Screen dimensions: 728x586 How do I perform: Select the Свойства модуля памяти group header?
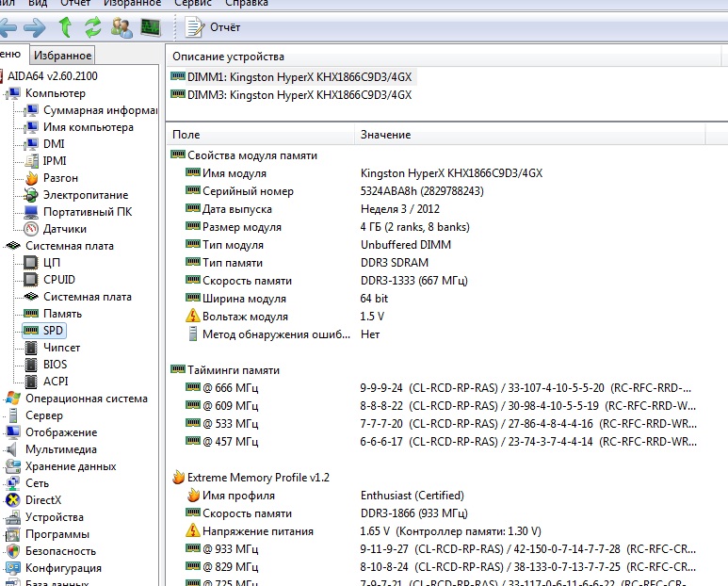pos(244,155)
